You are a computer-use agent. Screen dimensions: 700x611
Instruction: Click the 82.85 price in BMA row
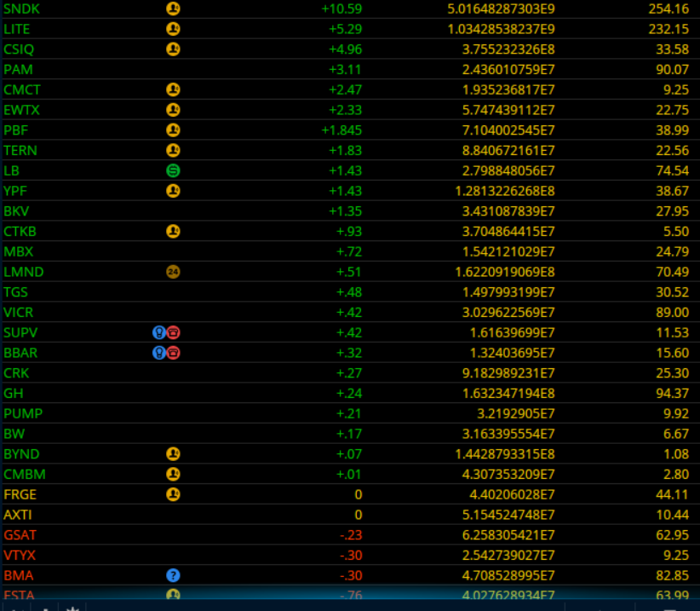672,575
